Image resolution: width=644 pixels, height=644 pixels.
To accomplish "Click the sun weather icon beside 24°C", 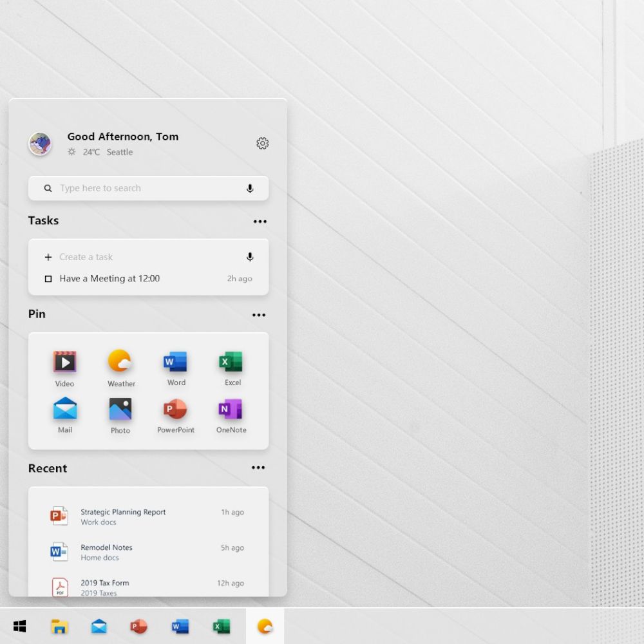I will point(71,152).
